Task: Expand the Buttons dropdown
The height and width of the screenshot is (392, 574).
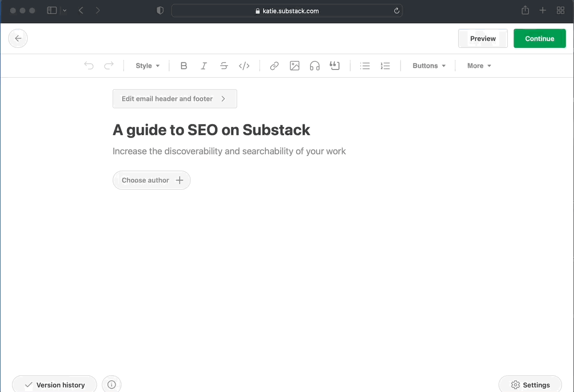Action: (x=429, y=66)
